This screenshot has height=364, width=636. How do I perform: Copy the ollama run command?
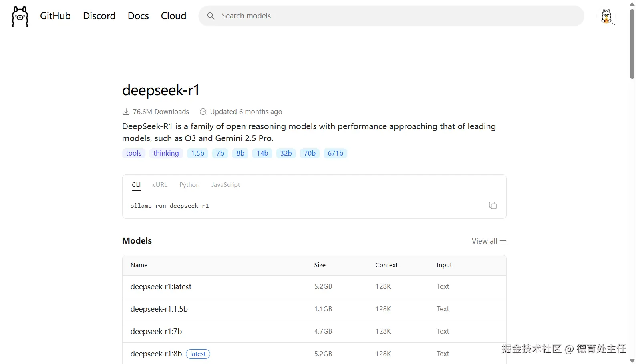[493, 205]
